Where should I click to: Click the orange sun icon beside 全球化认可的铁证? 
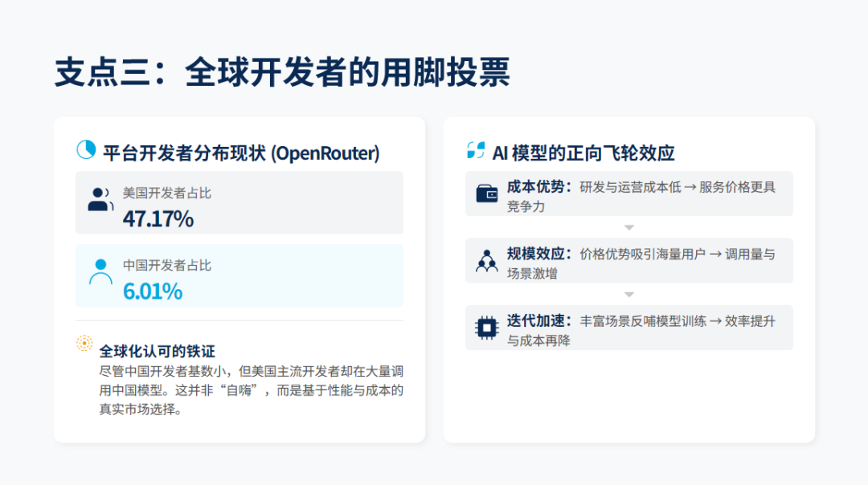tap(84, 344)
